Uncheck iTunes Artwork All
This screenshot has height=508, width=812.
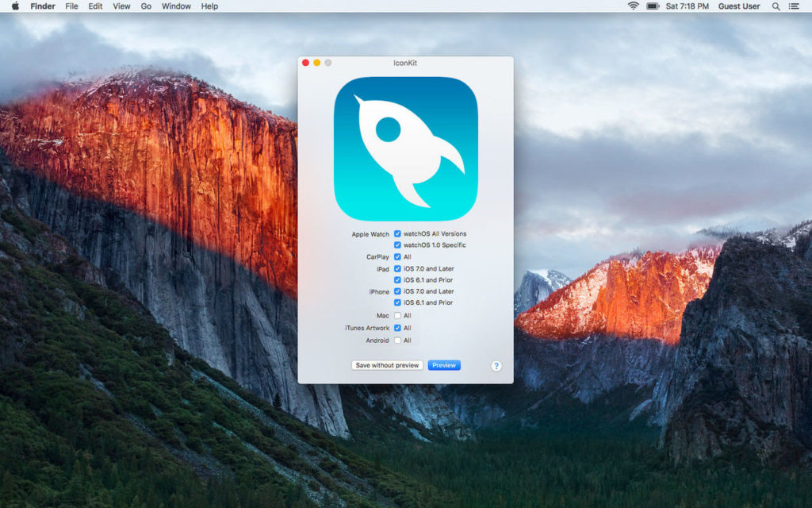tap(398, 328)
